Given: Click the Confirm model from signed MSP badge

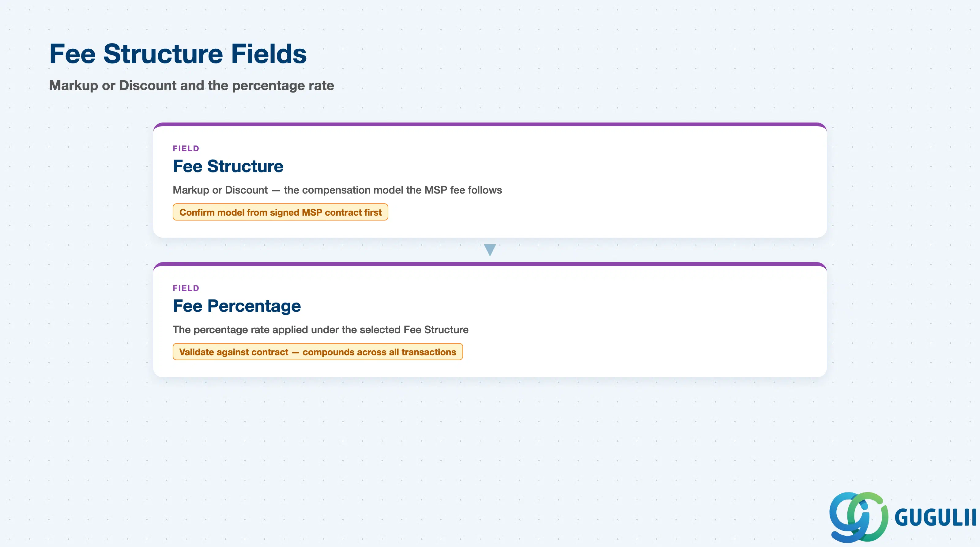Looking at the screenshot, I should point(281,212).
